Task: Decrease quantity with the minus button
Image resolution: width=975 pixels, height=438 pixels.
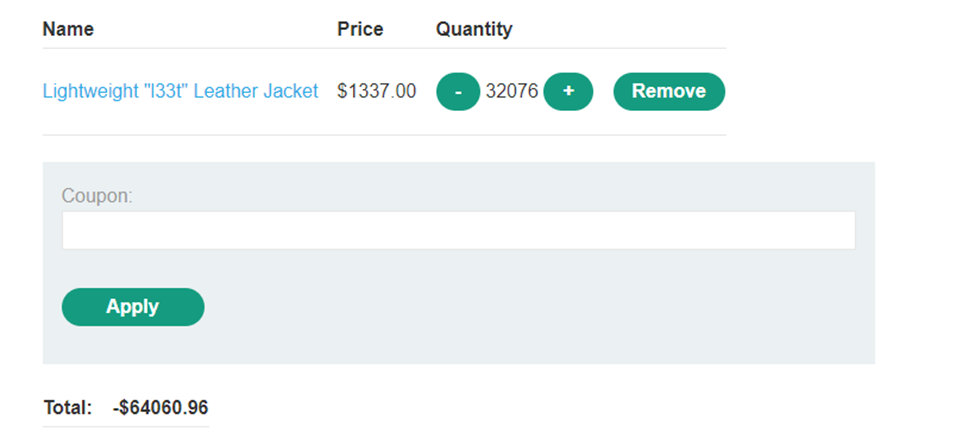Action: [458, 91]
